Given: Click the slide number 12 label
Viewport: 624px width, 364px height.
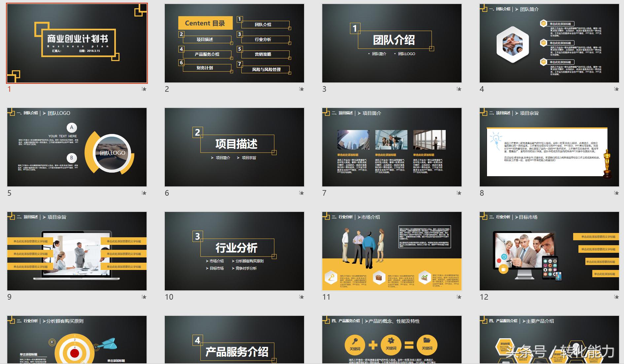Looking at the screenshot, I should coord(484,297).
